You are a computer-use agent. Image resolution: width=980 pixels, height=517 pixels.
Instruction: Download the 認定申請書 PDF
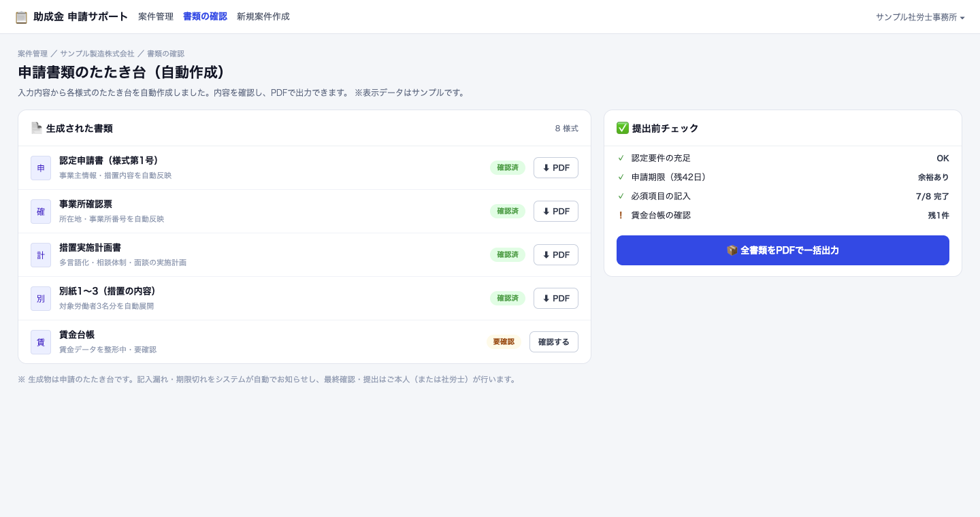[x=556, y=168]
